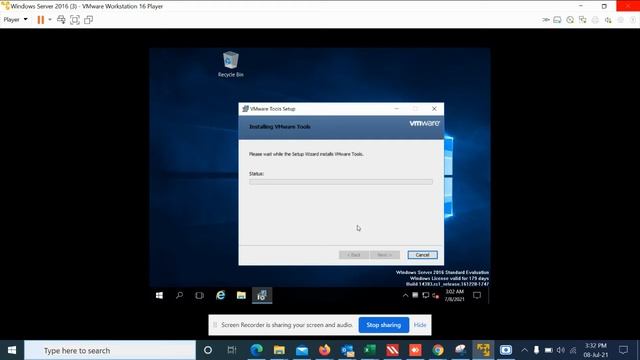Image resolution: width=640 pixels, height=360 pixels.
Task: Open Recycle Bin on guest desktop
Action: (231, 64)
